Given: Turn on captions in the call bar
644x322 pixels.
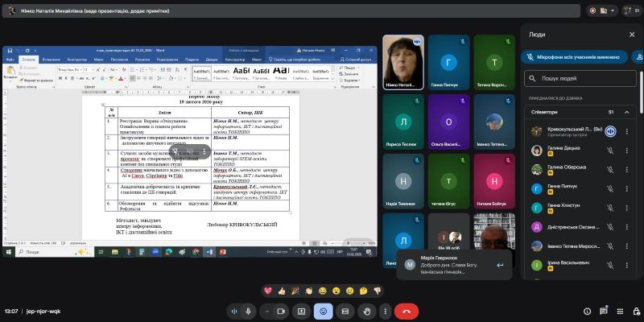Looking at the screenshot, I should pyautogui.click(x=345, y=311).
